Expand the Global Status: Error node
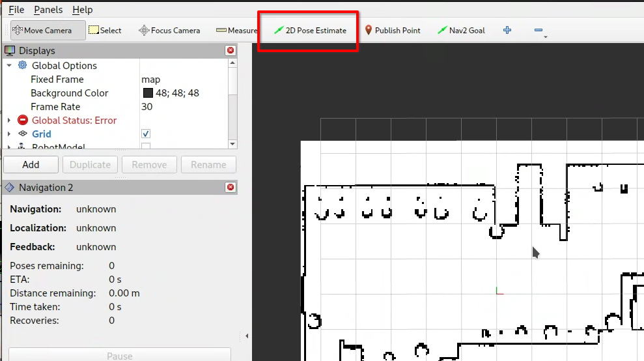The height and width of the screenshot is (361, 644). click(x=9, y=120)
